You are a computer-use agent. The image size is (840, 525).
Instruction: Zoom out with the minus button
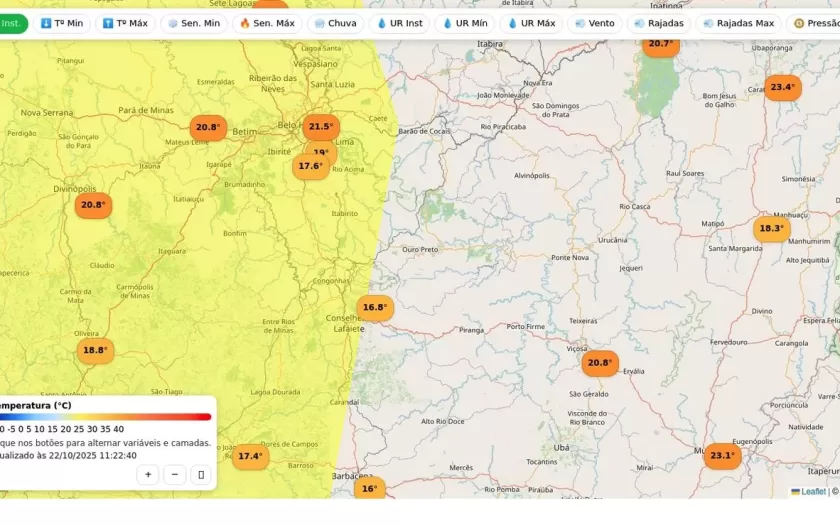tap(175, 474)
